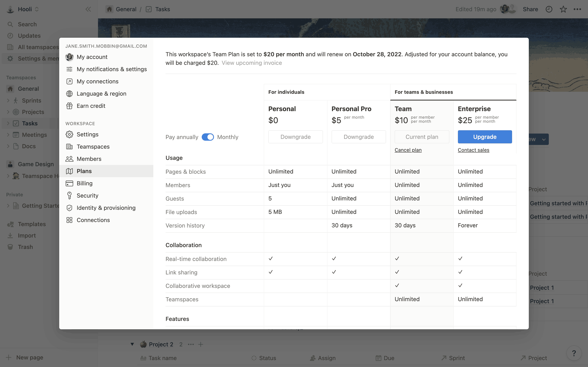The width and height of the screenshot is (588, 367).
Task: Open page history clock icon
Action: (549, 9)
